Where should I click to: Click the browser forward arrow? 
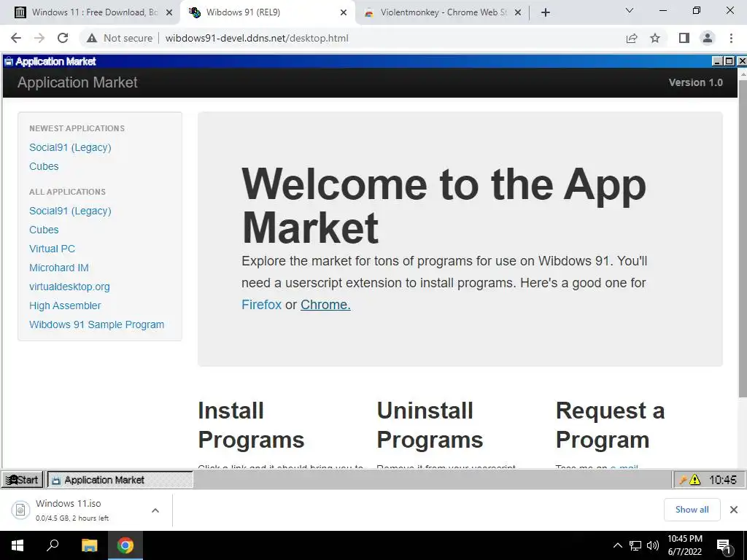(39, 38)
